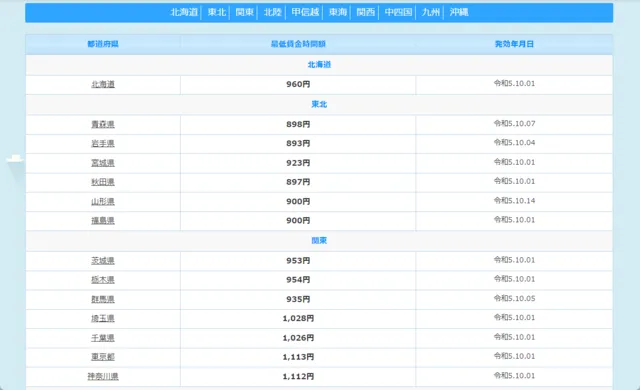
Task: Click the 栃木県 prefecture link
Action: coord(103,280)
